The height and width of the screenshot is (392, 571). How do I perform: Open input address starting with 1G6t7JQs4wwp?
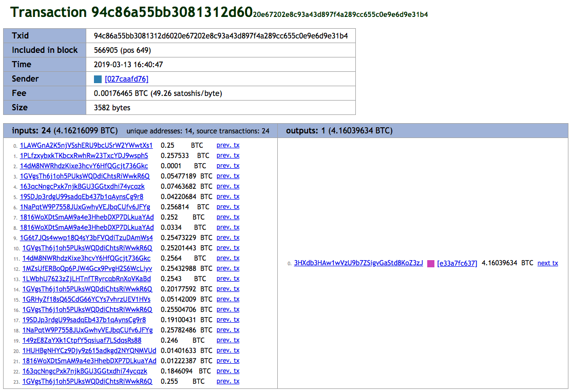point(86,238)
